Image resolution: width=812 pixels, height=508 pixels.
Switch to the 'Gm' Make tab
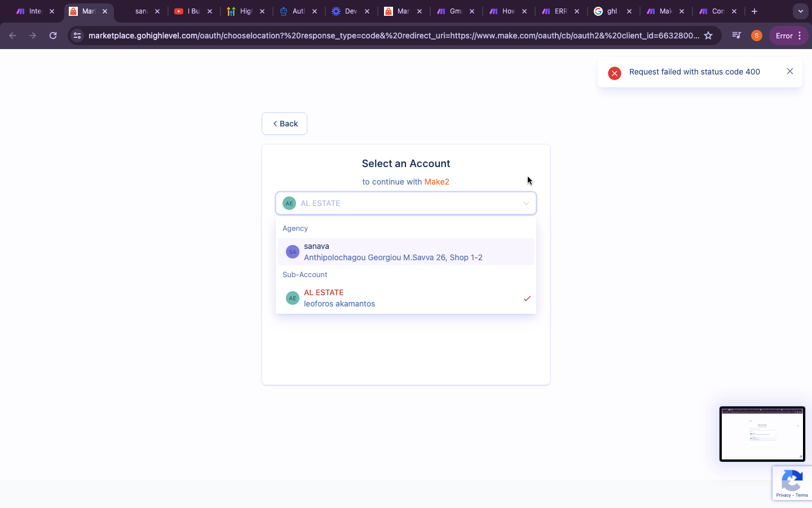454,11
